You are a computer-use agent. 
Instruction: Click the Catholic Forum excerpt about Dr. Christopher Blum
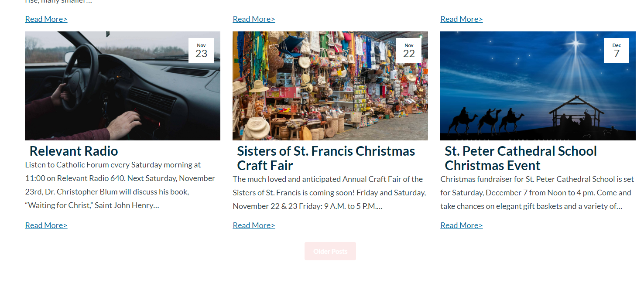pyautogui.click(x=120, y=185)
